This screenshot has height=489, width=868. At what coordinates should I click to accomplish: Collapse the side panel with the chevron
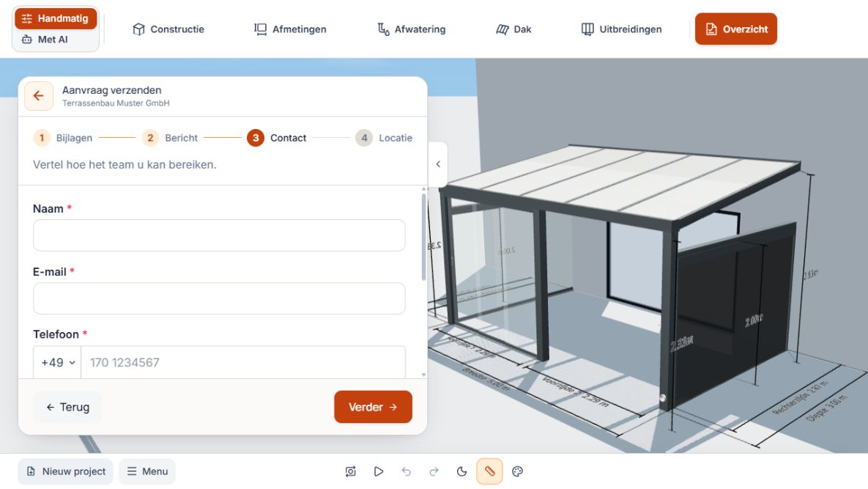[x=438, y=164]
